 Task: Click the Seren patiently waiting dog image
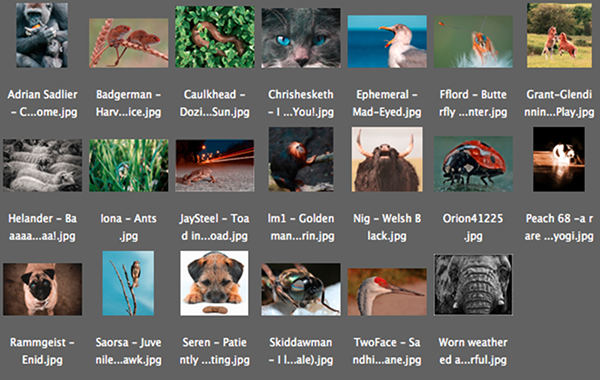(214, 283)
